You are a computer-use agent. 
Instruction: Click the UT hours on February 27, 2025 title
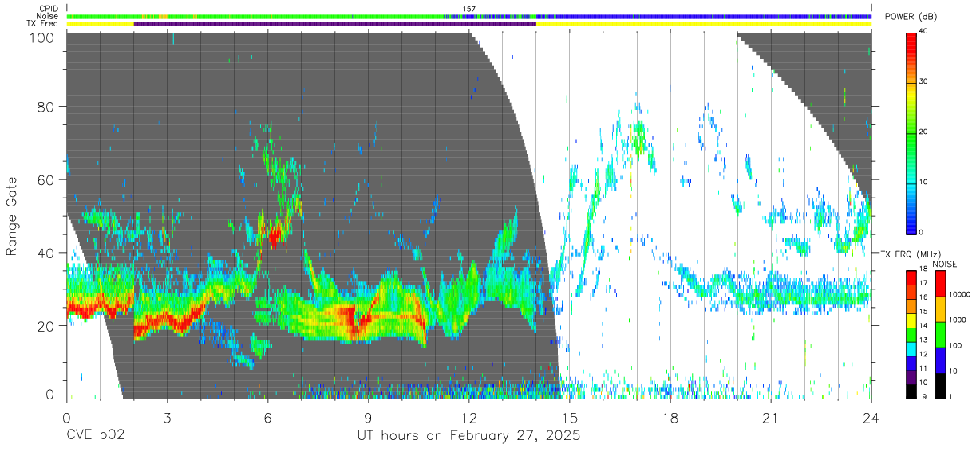point(469,436)
